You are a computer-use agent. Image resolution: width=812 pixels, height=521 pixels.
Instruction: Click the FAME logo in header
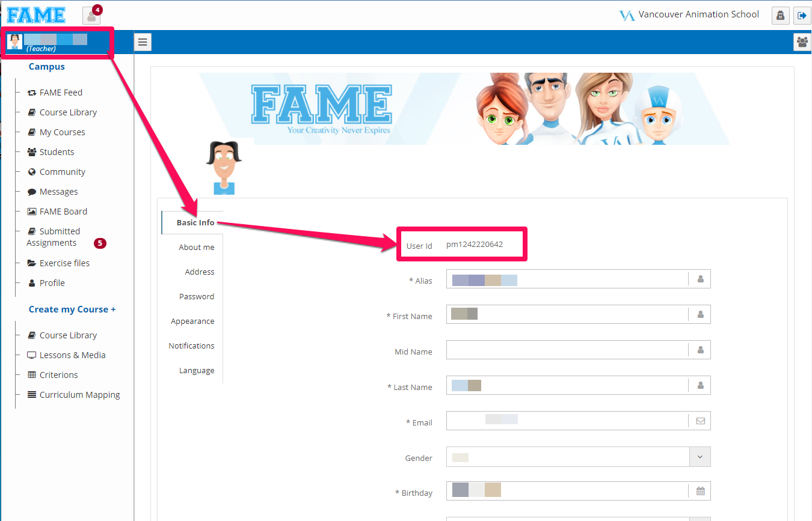36,14
